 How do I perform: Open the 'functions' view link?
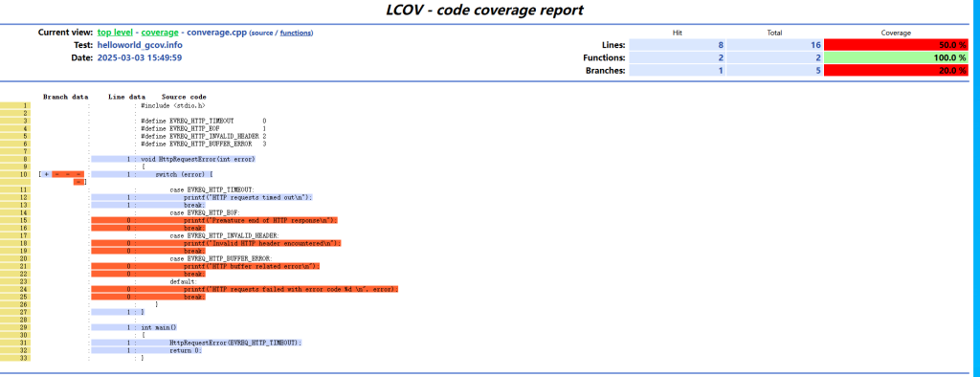tap(296, 33)
